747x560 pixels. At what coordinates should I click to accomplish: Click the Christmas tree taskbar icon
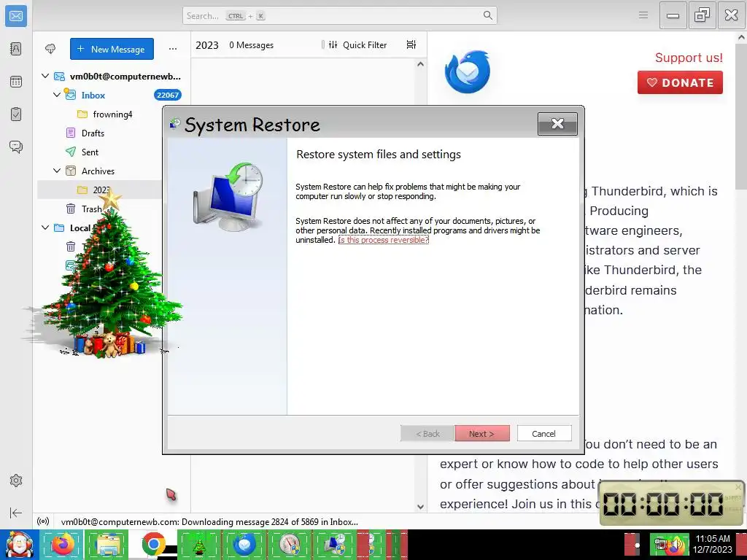click(198, 544)
